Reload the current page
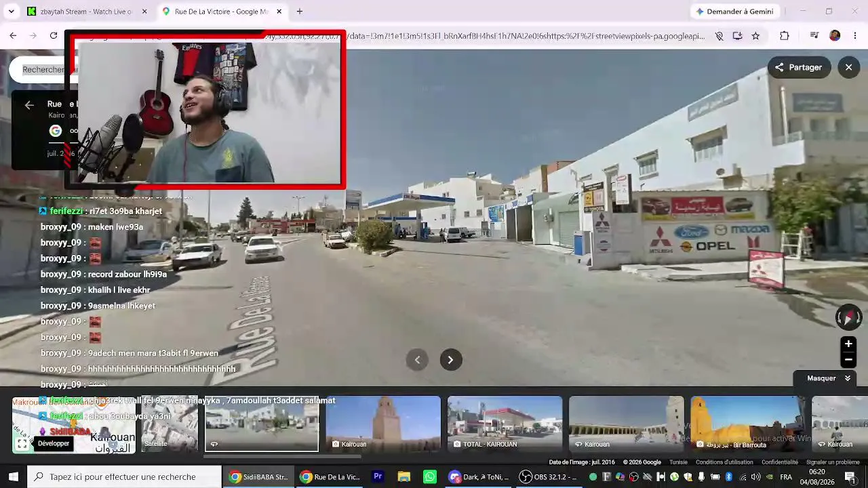This screenshot has width=868, height=488. 54,36
